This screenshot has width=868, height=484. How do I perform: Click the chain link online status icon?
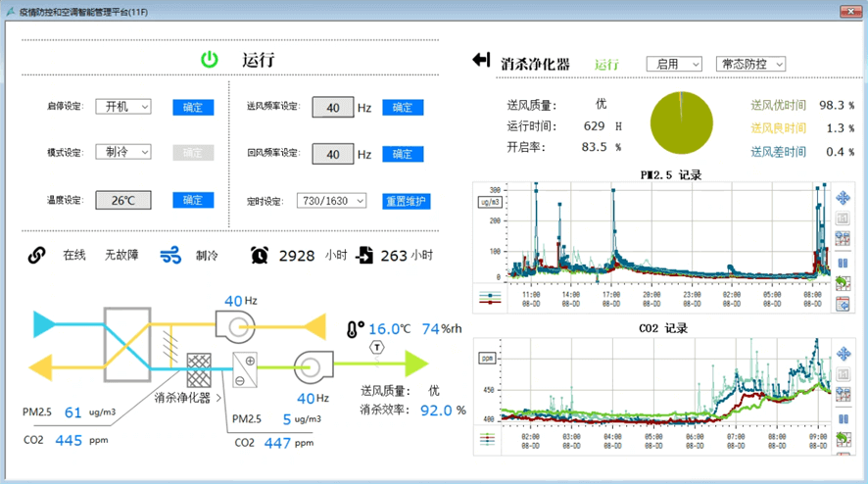click(36, 256)
